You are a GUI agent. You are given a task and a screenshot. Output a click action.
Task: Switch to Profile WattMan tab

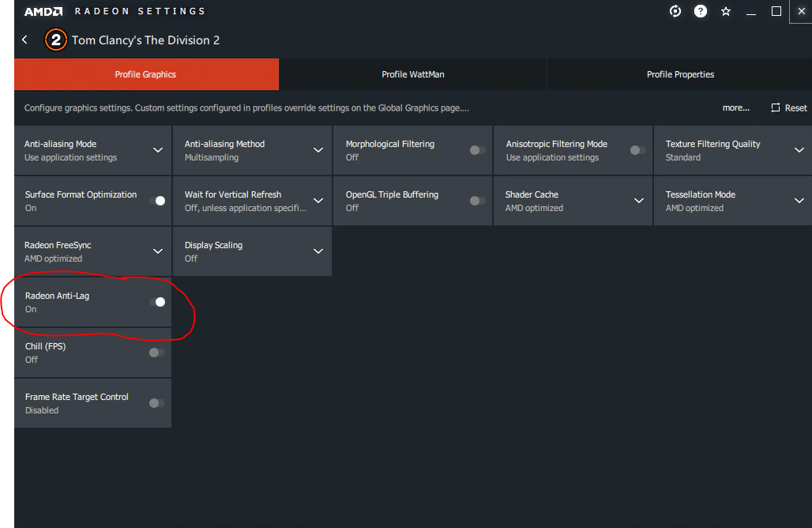(413, 74)
